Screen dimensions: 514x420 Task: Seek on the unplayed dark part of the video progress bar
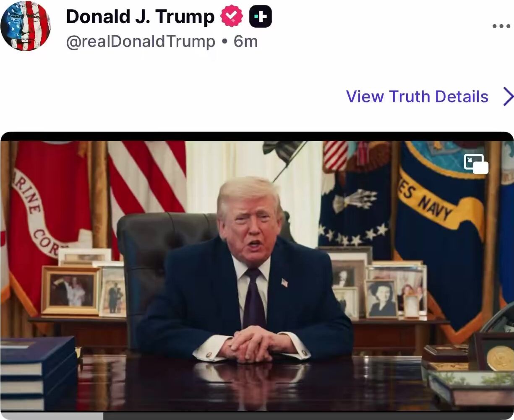pyautogui.click(x=308, y=416)
